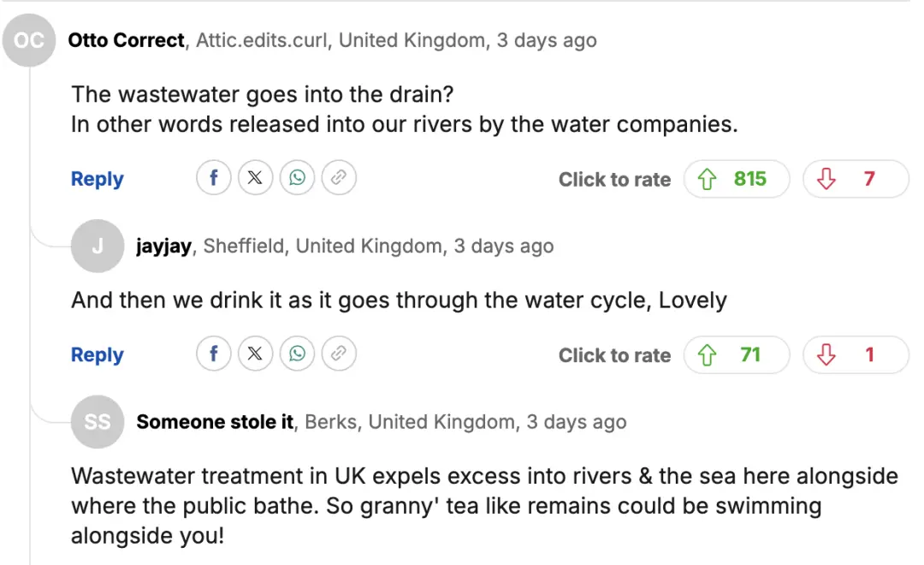Share jayjay's comment on X
This screenshot has height=565, width=924.
coord(255,354)
